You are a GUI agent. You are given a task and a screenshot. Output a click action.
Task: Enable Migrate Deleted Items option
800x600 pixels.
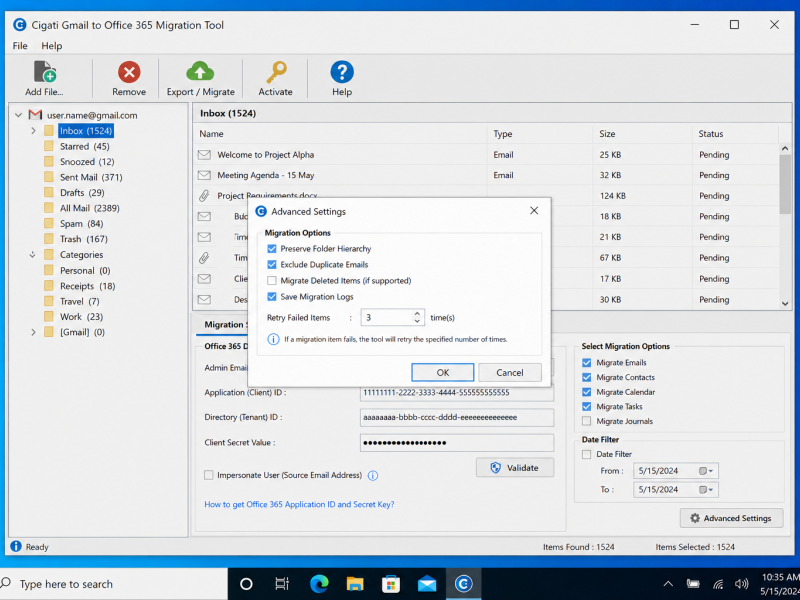coord(272,281)
